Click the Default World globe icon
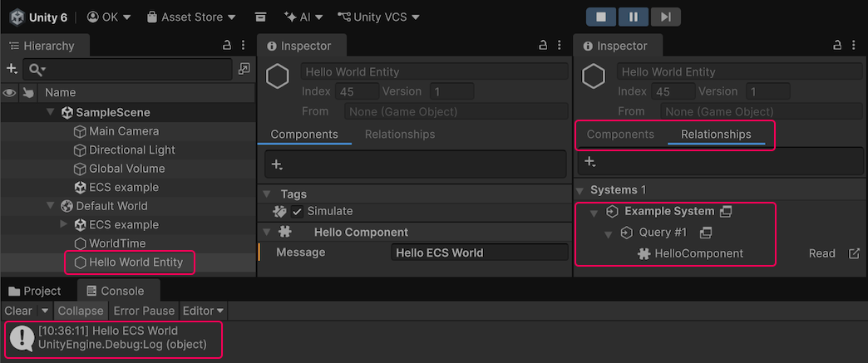The width and height of the screenshot is (868, 363). (67, 206)
